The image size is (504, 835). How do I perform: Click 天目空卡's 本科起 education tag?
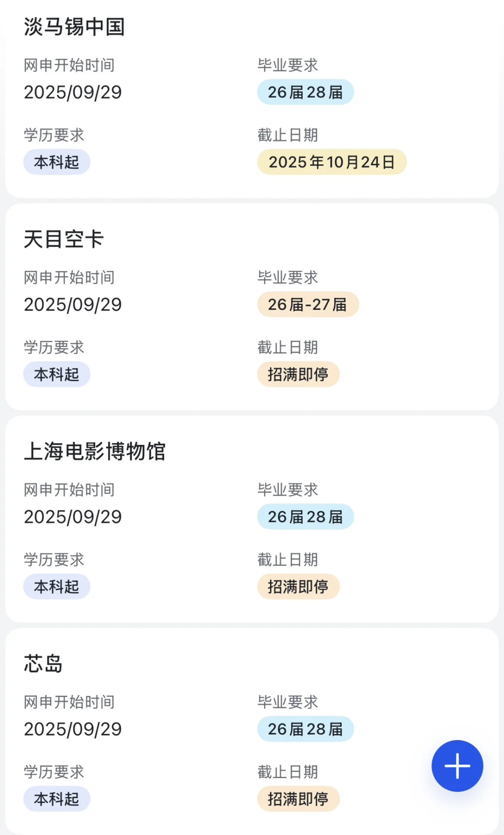(x=57, y=374)
